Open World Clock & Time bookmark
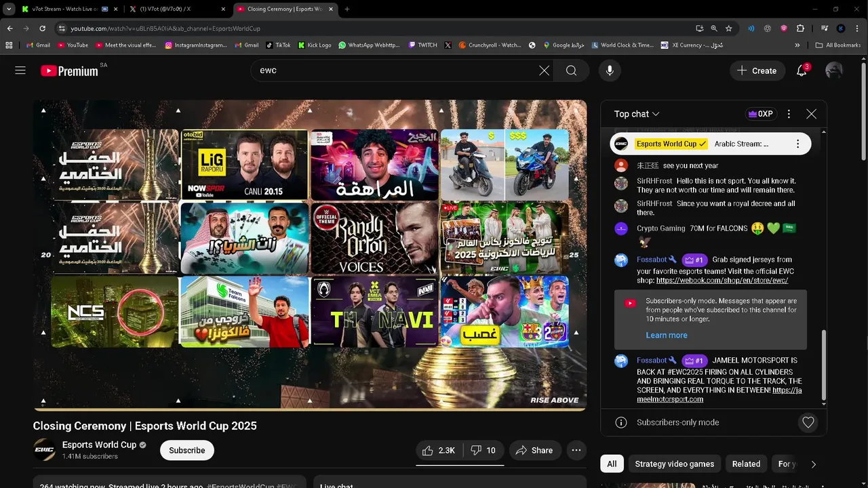This screenshot has width=868, height=488. (x=623, y=45)
